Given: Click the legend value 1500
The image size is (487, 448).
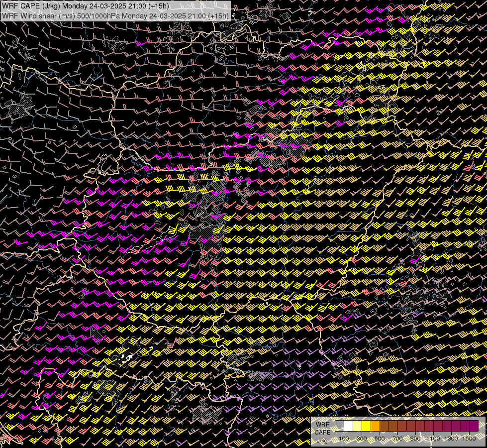Looking at the screenshot, I should [x=469, y=439].
